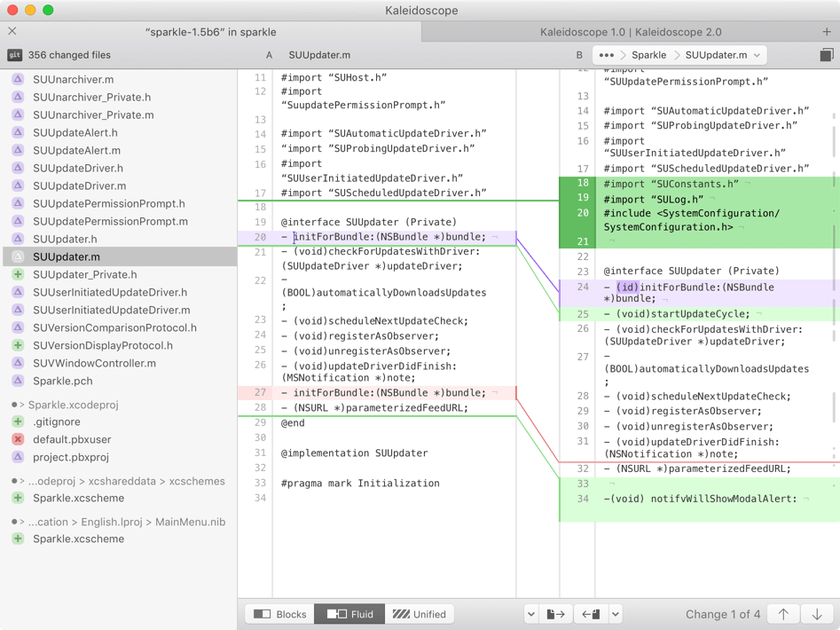
Task: Switch to Blocks view mode
Action: [280, 614]
